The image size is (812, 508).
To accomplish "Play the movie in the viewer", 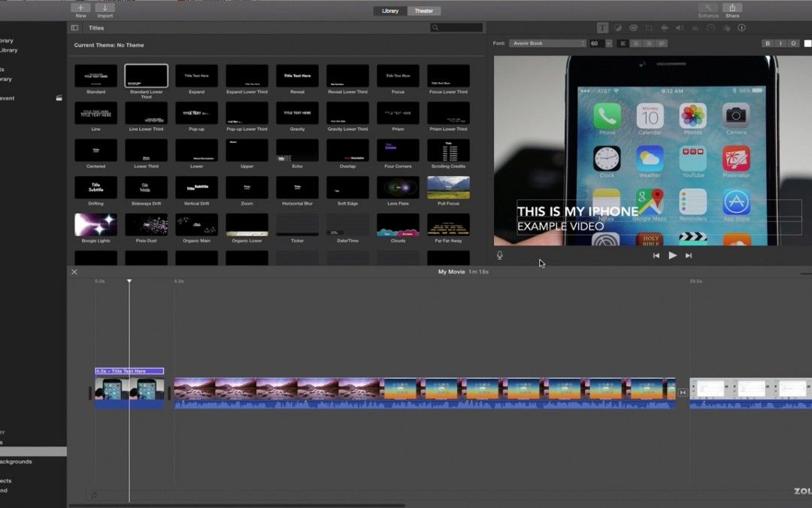I will (672, 256).
